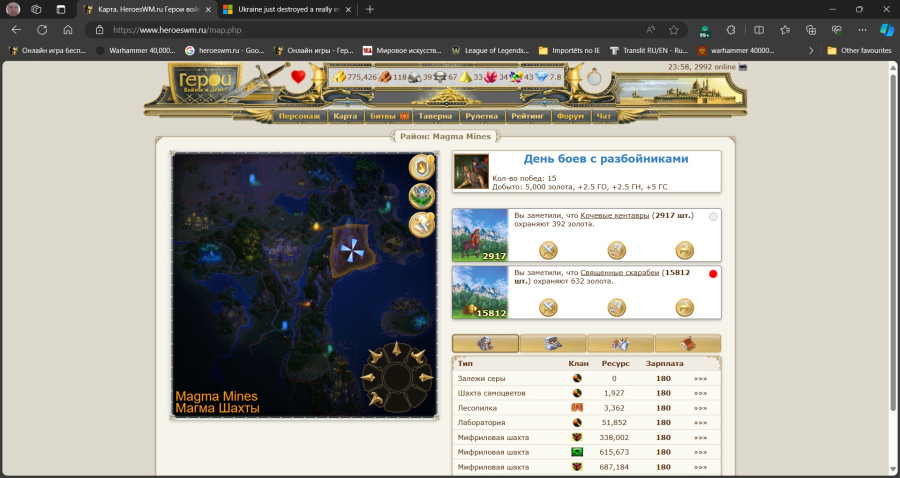Click the centaur creature thumbnail 2917
Viewport: 900px width, 478px height.
click(x=480, y=235)
